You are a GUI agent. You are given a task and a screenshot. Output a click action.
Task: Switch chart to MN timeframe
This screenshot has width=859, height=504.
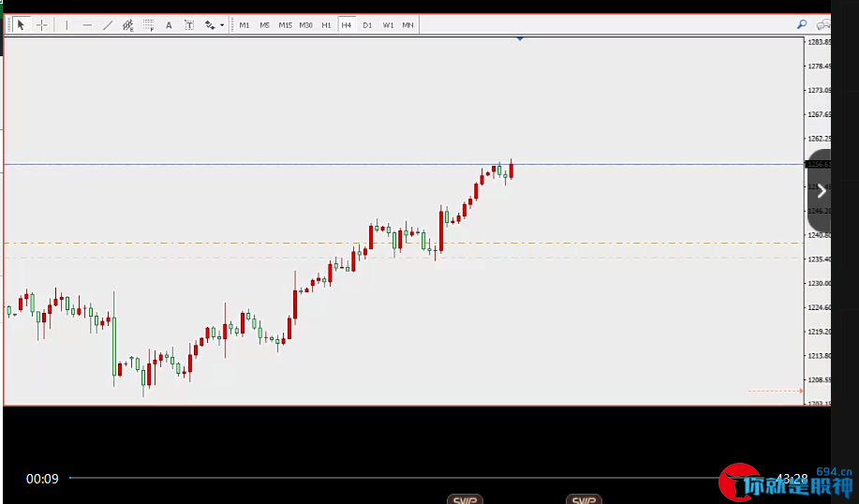tap(407, 24)
